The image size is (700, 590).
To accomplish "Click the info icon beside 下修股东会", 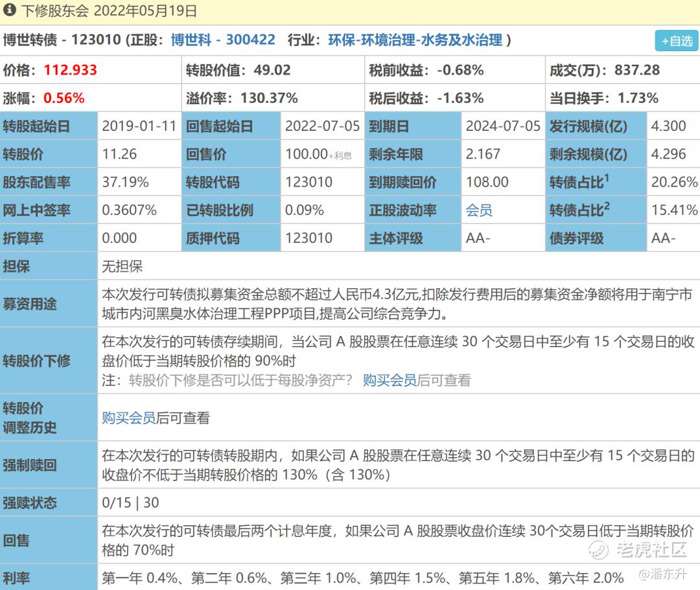I will coord(9,10).
